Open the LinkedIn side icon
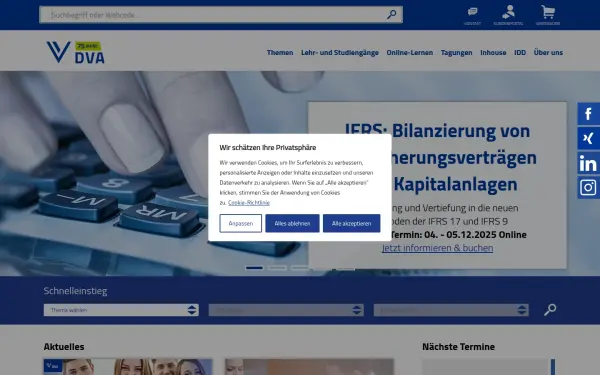600x375 pixels. tap(589, 163)
